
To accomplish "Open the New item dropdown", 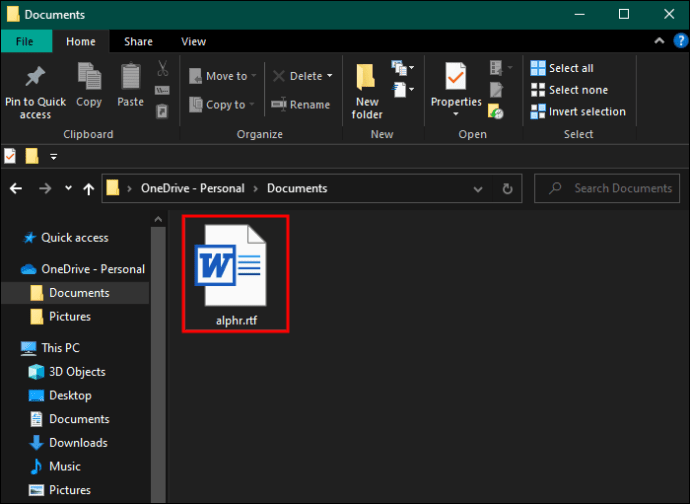I will point(403,67).
